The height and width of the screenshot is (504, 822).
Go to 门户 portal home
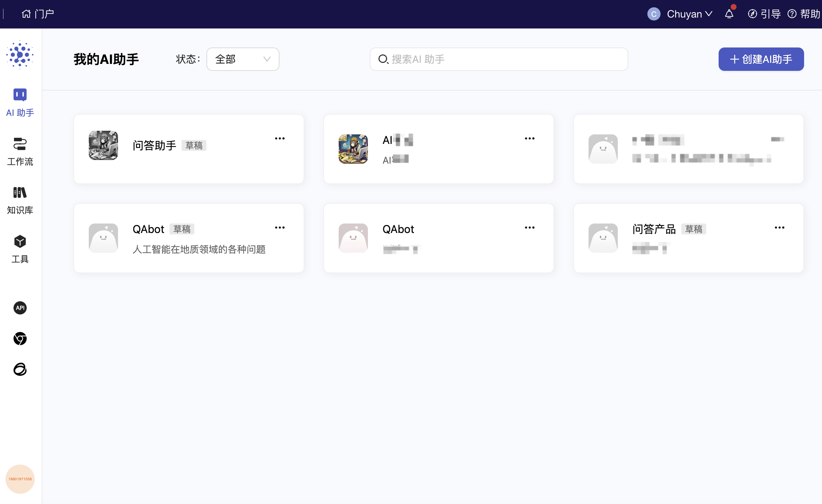[x=38, y=14]
